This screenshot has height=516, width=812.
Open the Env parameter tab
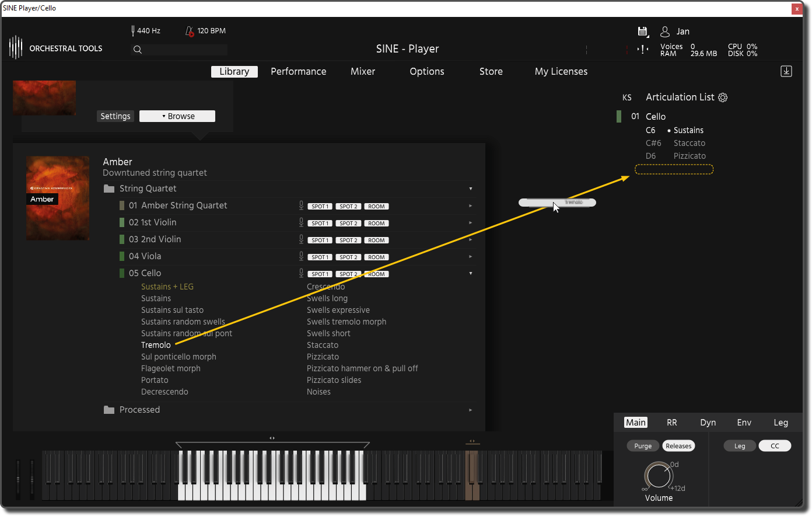(744, 423)
